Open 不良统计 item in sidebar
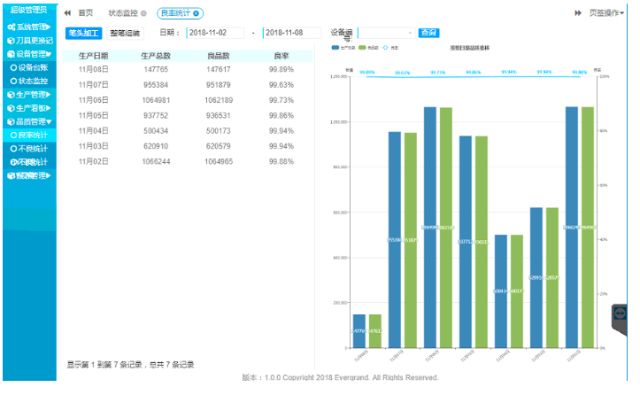The width and height of the screenshot is (640, 395). click(x=29, y=149)
